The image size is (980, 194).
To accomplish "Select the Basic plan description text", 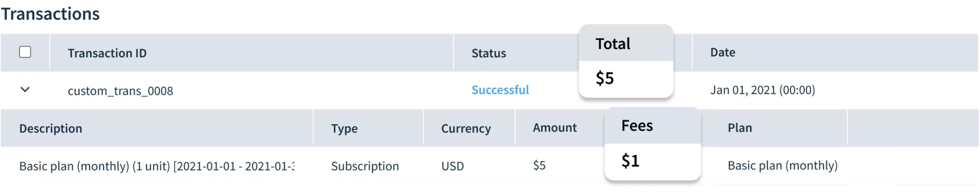I will 156,166.
